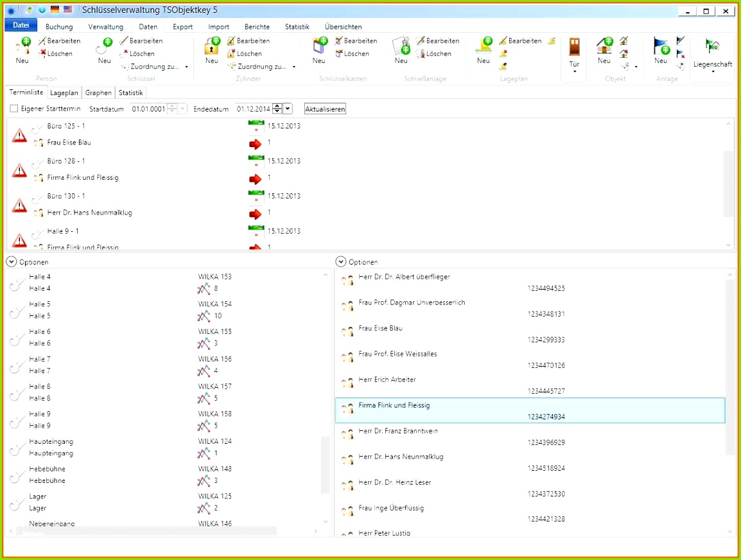
Task: Click the WILKA 154 entry
Action: pyautogui.click(x=215, y=304)
